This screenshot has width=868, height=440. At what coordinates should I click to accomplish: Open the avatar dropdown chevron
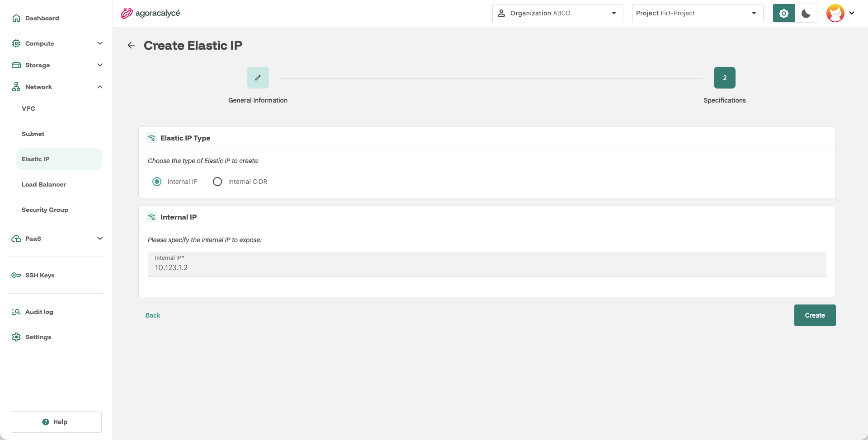click(x=852, y=13)
